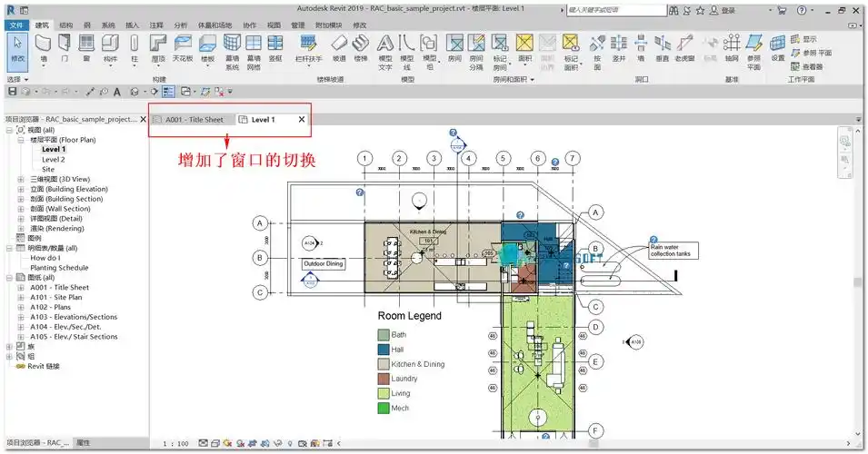Expand the 立面 (Building Elevation) node
This screenshot has width=868, height=454.
click(x=21, y=189)
